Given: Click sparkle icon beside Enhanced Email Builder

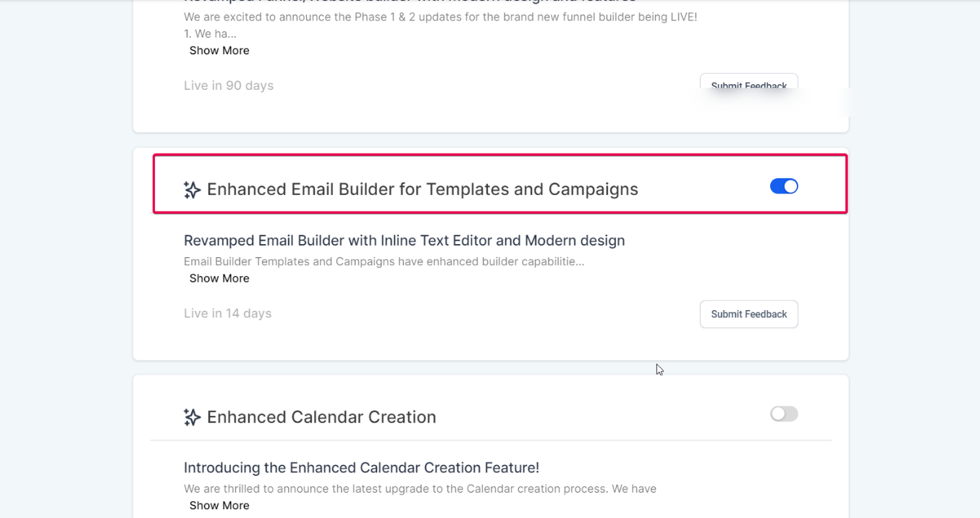Looking at the screenshot, I should 192,190.
